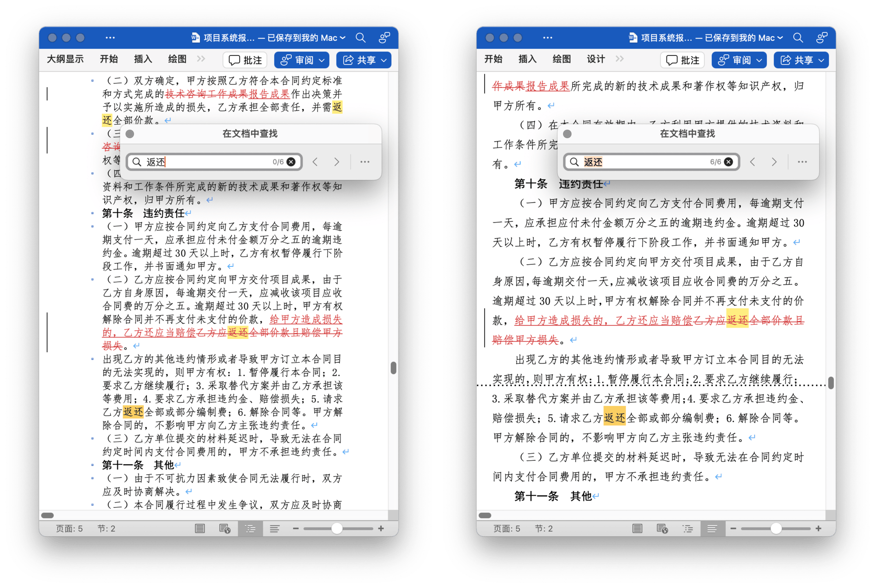Open the 绘图 tab in the right window

point(562,59)
